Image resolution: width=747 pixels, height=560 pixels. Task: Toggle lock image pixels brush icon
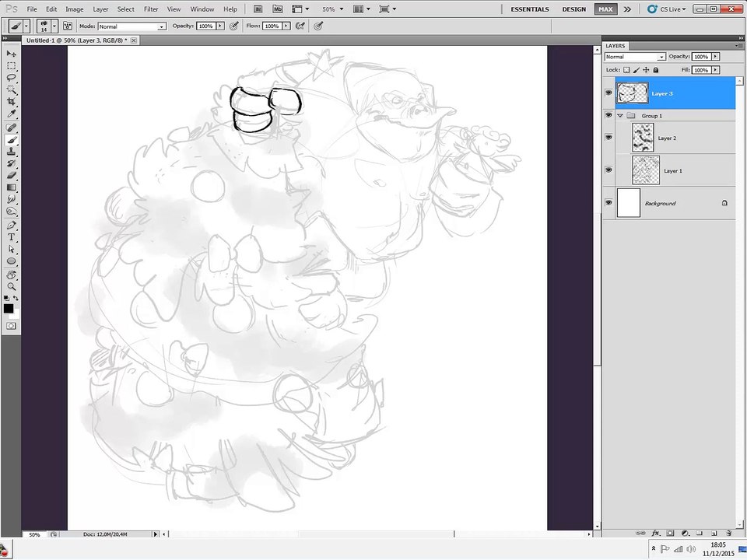(636, 70)
